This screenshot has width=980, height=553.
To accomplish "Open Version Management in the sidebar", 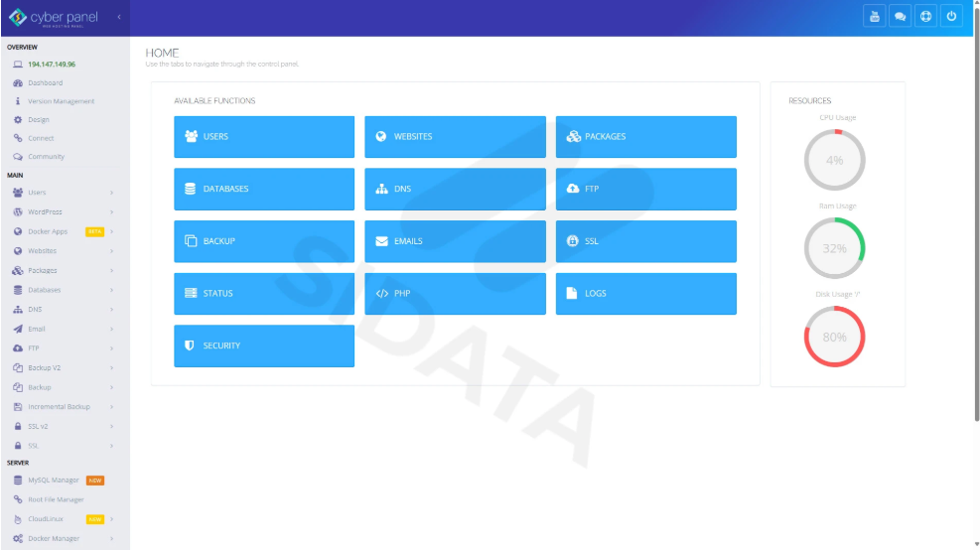I will (x=61, y=101).
